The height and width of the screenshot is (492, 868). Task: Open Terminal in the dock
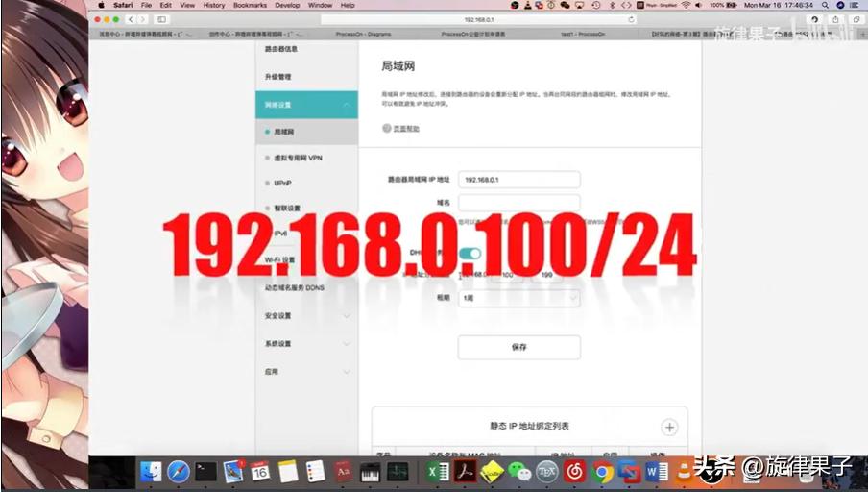click(x=205, y=472)
